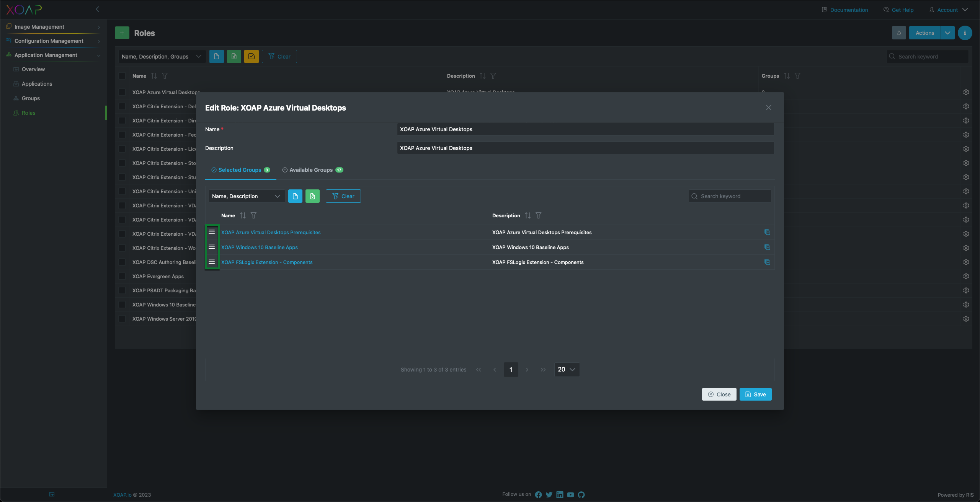The height and width of the screenshot is (502, 980).
Task: Click the refresh icon beside Actions
Action: (899, 33)
